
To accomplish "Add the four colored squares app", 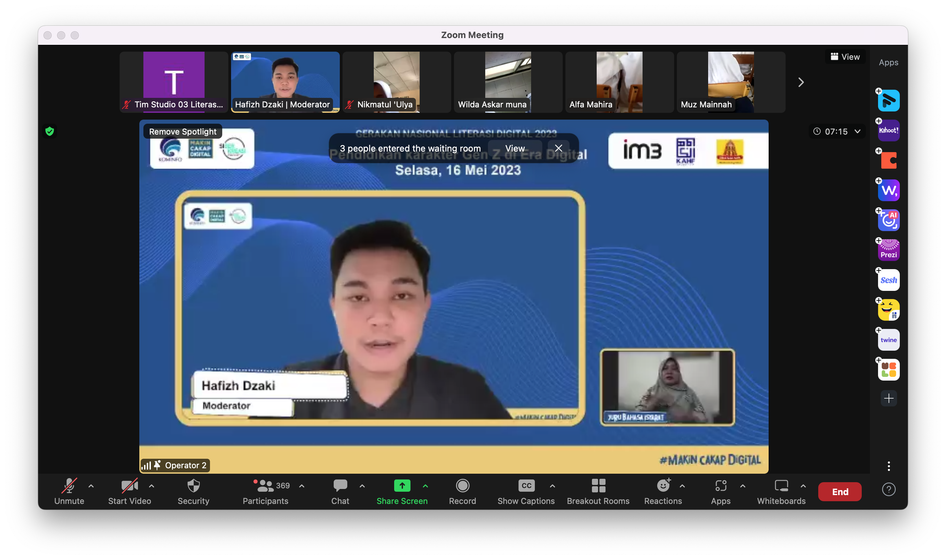I will 888,369.
